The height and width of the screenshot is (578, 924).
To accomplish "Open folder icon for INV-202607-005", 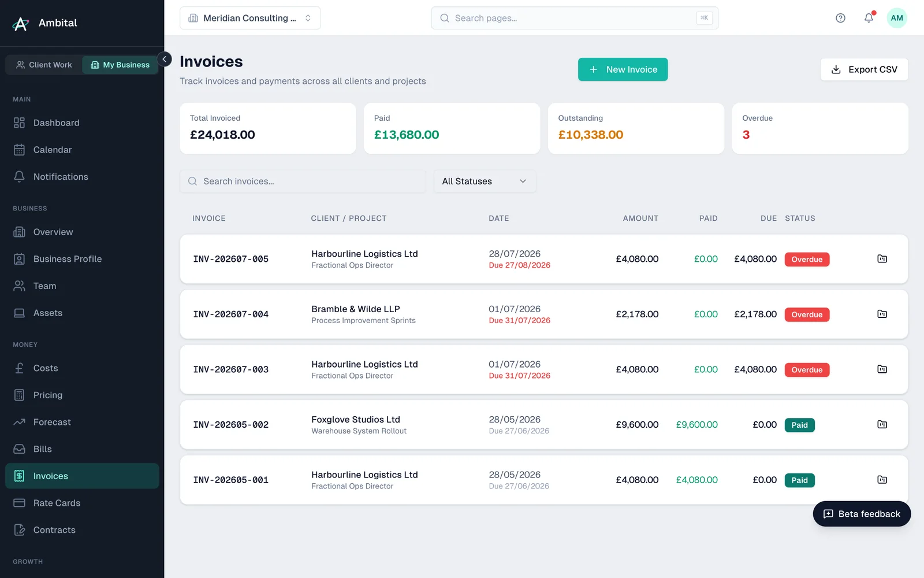I will pos(882,259).
